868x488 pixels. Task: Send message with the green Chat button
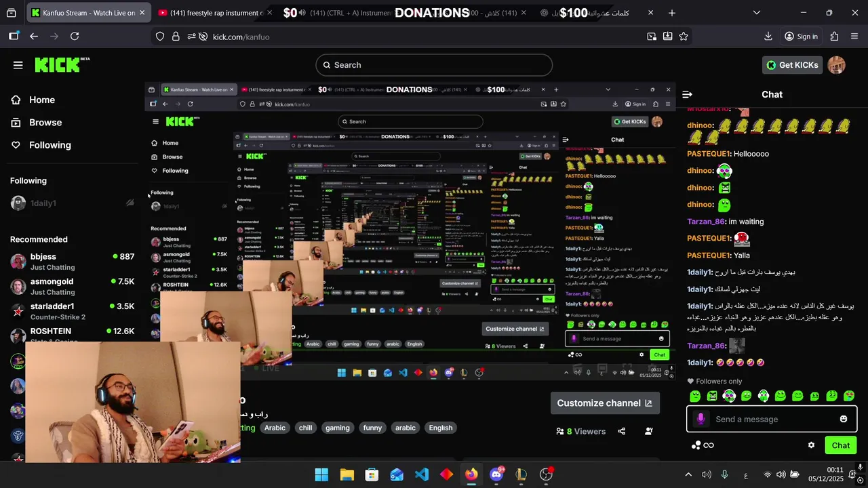840,445
